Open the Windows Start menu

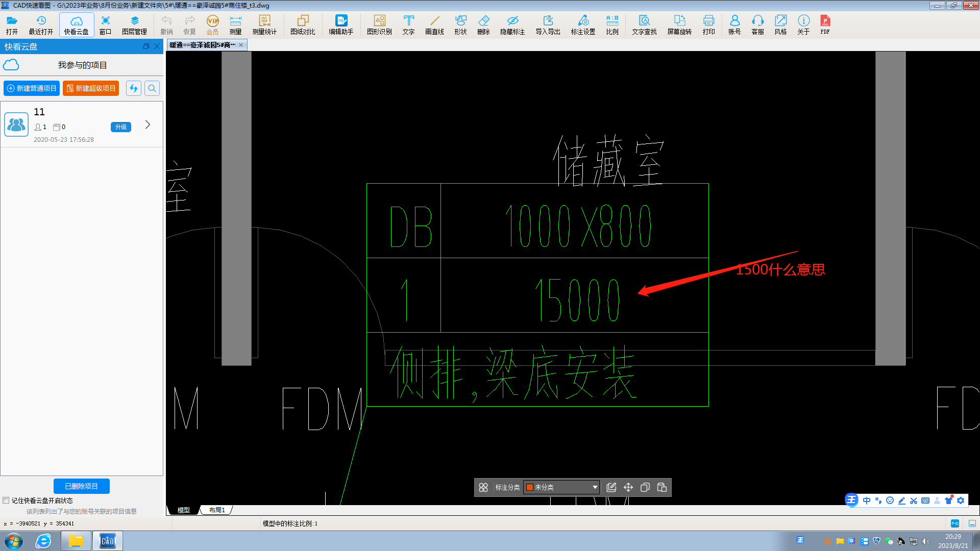click(14, 541)
